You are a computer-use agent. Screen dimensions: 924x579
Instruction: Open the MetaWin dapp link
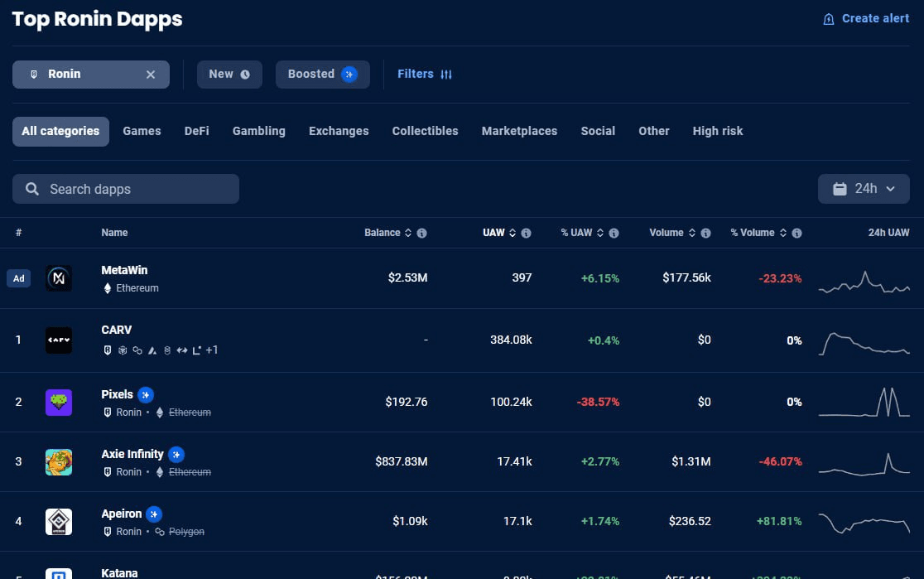pos(124,270)
